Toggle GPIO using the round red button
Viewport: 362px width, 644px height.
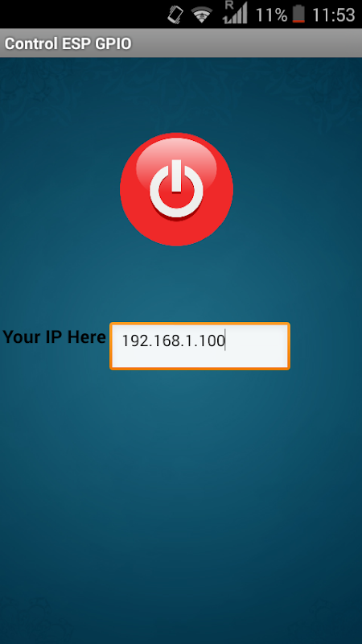(176, 189)
